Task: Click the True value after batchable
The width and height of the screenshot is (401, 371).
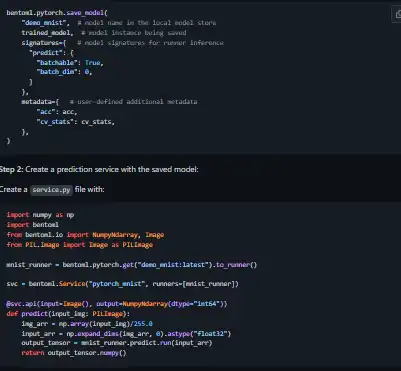Action: coord(92,63)
